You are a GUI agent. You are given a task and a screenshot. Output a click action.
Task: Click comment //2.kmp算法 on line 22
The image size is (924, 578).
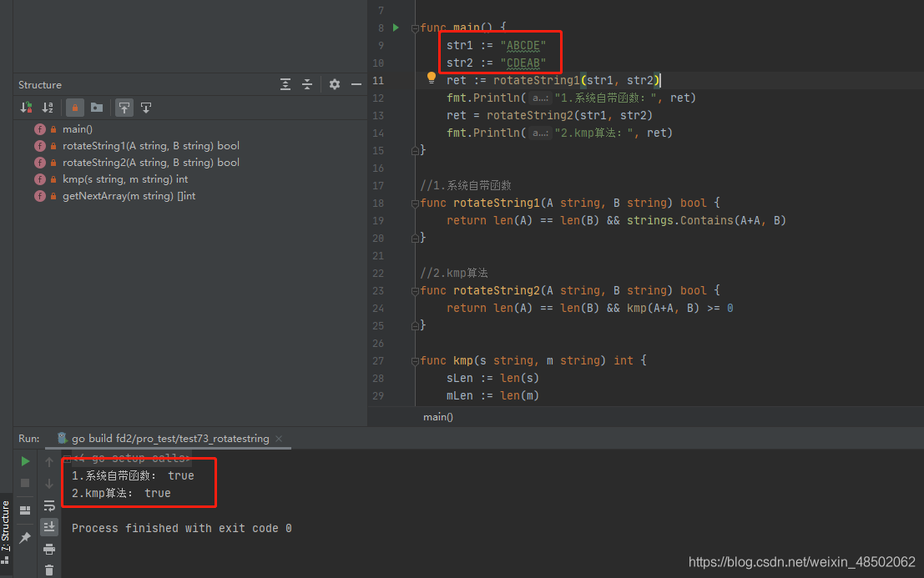coord(454,273)
